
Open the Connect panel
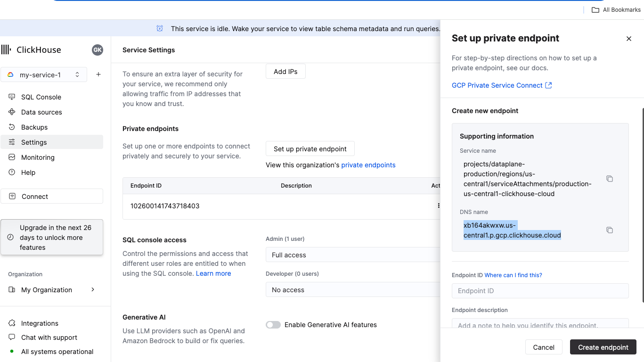coord(34,196)
